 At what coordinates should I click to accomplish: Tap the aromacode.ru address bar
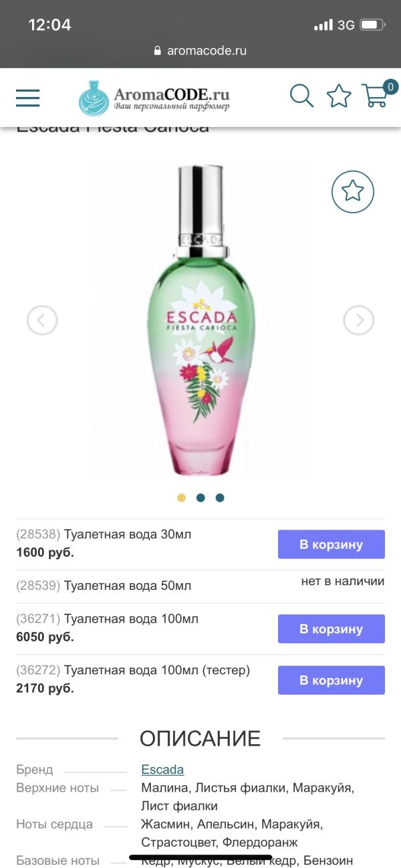[x=200, y=50]
